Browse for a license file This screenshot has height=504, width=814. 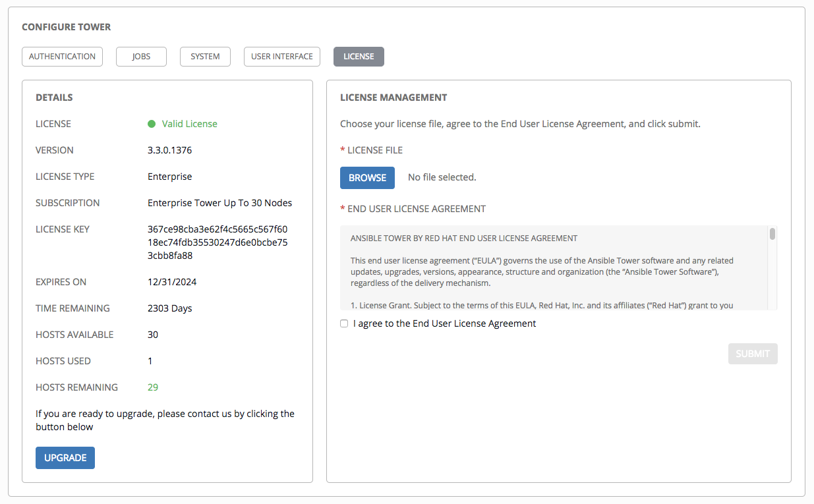367,178
